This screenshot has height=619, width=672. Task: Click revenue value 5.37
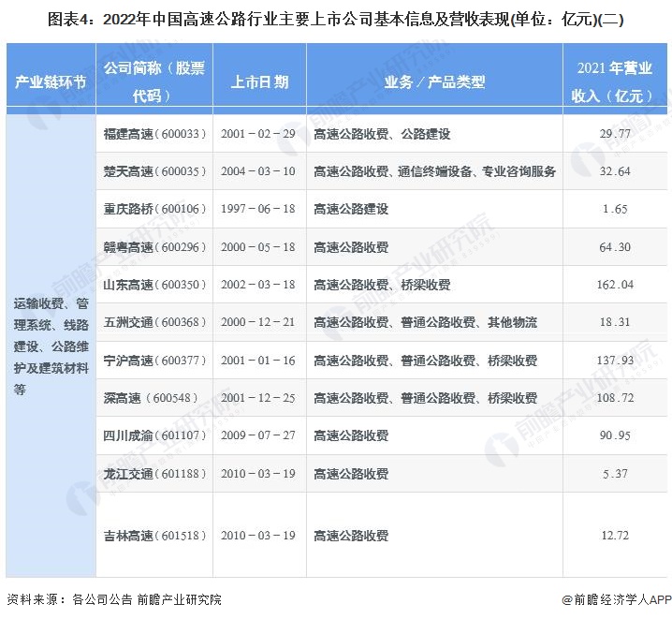pyautogui.click(x=615, y=474)
